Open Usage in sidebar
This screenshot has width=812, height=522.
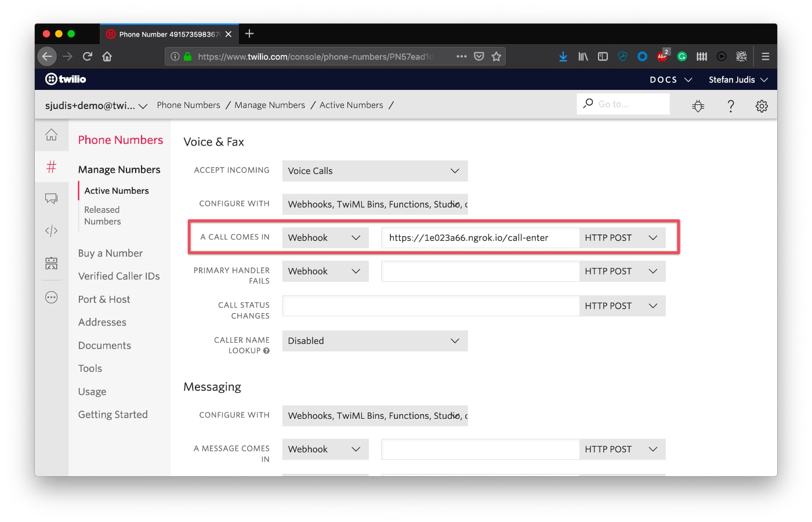click(92, 391)
